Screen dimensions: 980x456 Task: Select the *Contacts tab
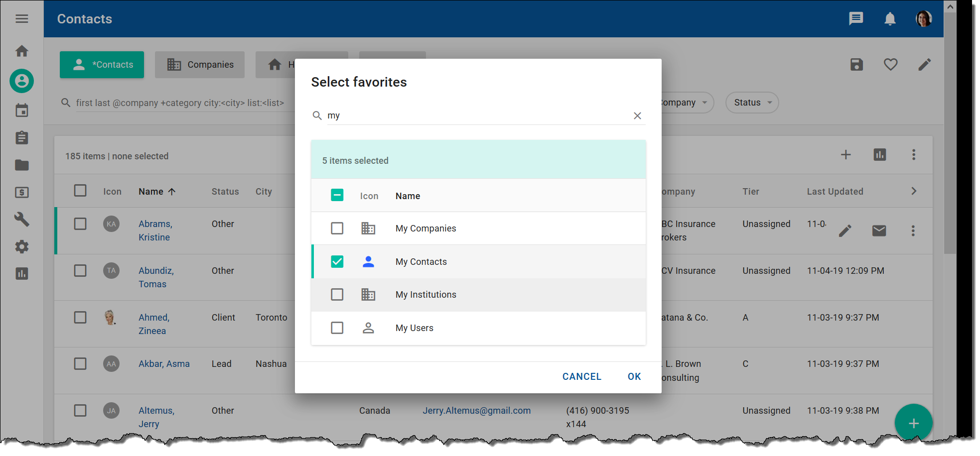pyautogui.click(x=102, y=65)
